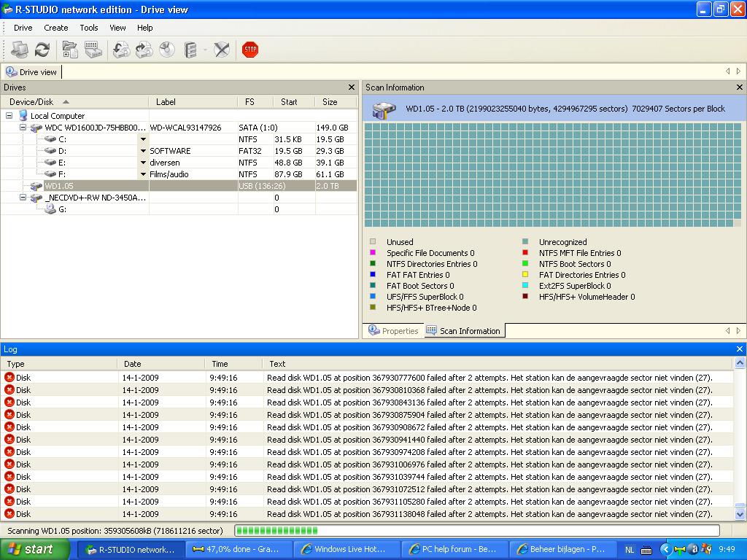Click the Refresh drives toolbar icon
Image resolution: width=747 pixels, height=560 pixels.
[42, 50]
